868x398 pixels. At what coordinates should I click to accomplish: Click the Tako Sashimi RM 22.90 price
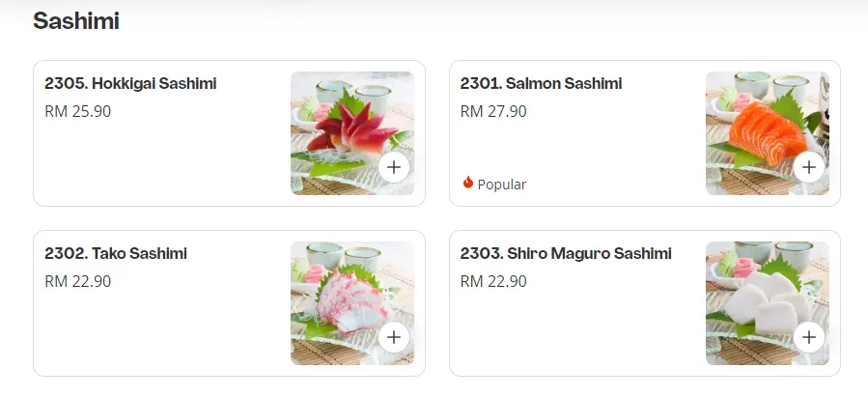coord(78,281)
